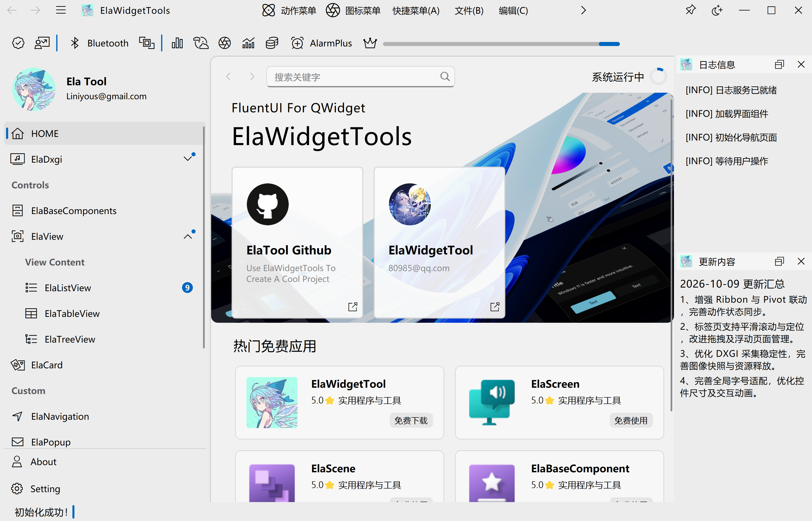812x521 pixels.
Task: Open the 文件(B) menu
Action: [x=469, y=10]
